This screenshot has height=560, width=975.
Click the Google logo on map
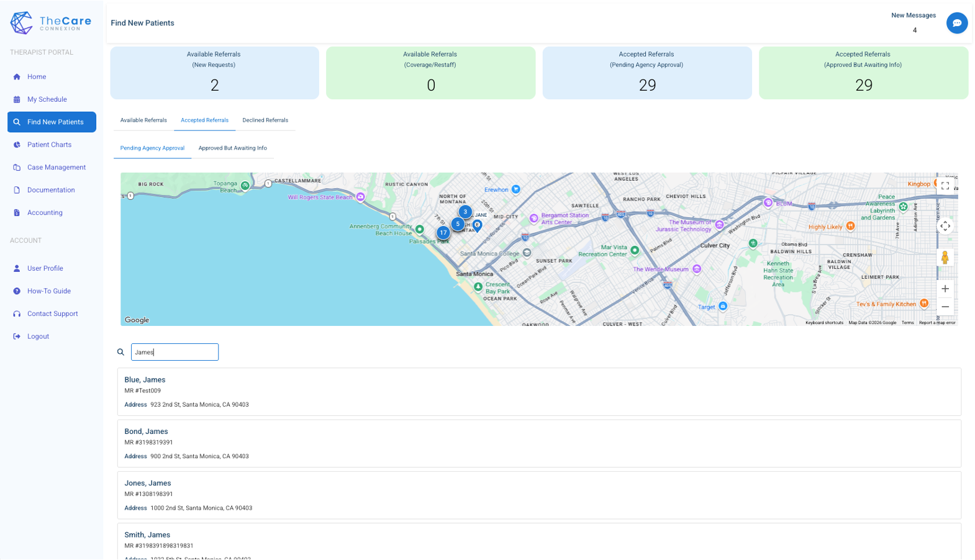tap(137, 320)
